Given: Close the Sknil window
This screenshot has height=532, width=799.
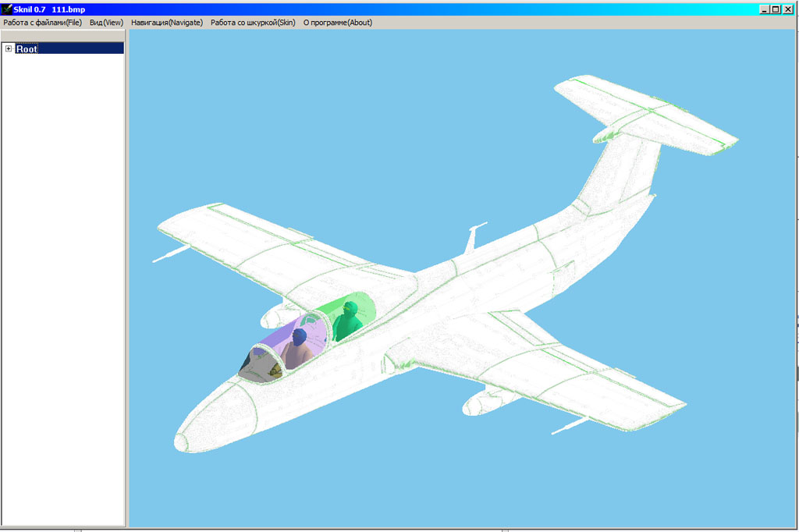Looking at the screenshot, I should click(x=787, y=9).
